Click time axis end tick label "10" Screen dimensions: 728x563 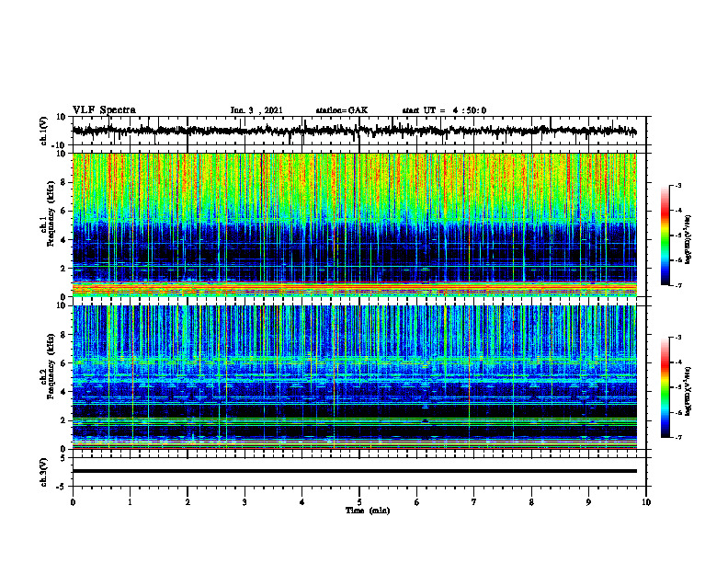click(x=646, y=502)
